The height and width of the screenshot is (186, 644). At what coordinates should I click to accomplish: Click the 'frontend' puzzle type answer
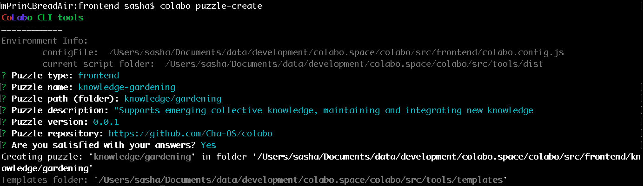point(99,76)
